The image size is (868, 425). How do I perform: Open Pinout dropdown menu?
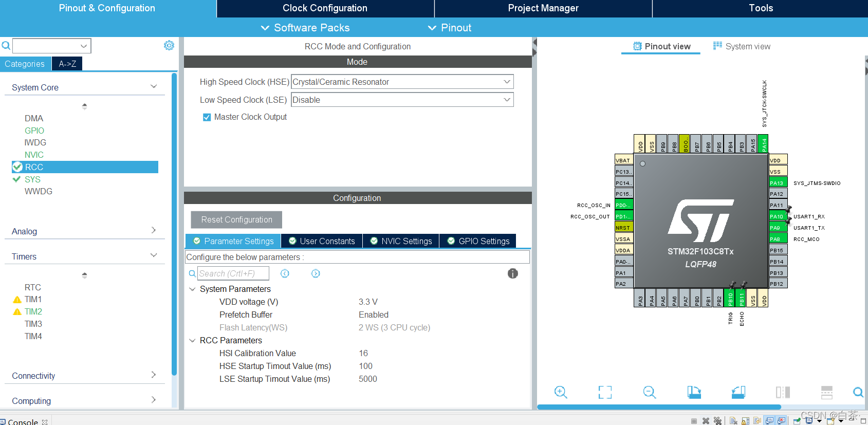point(450,28)
